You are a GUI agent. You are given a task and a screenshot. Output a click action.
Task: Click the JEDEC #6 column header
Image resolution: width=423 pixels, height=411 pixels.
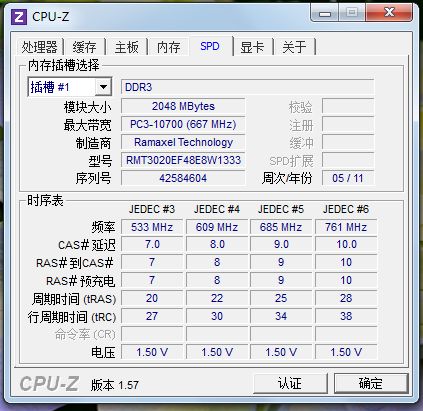[x=346, y=209]
